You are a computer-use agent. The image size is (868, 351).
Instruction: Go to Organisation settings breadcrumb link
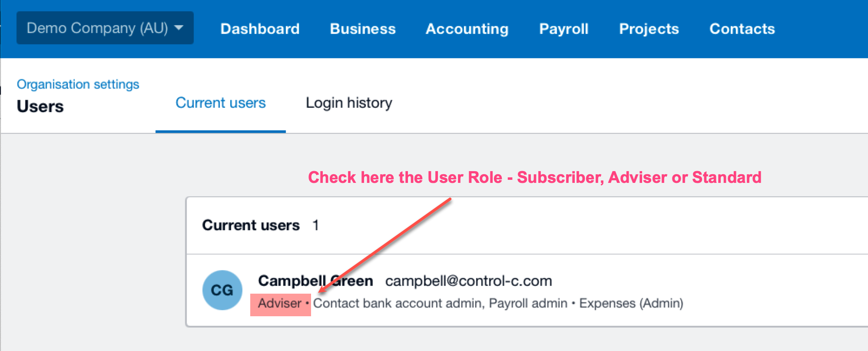[x=78, y=84]
